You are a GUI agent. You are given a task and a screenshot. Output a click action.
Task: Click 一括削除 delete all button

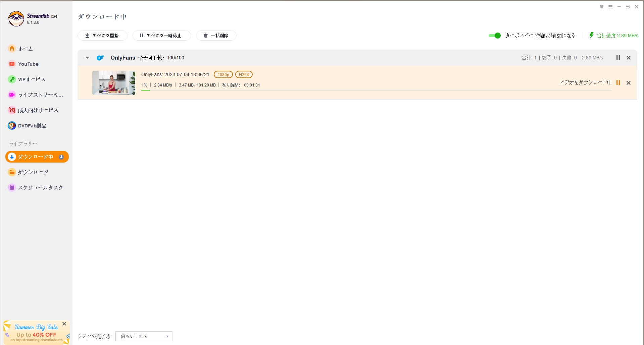pyautogui.click(x=216, y=36)
